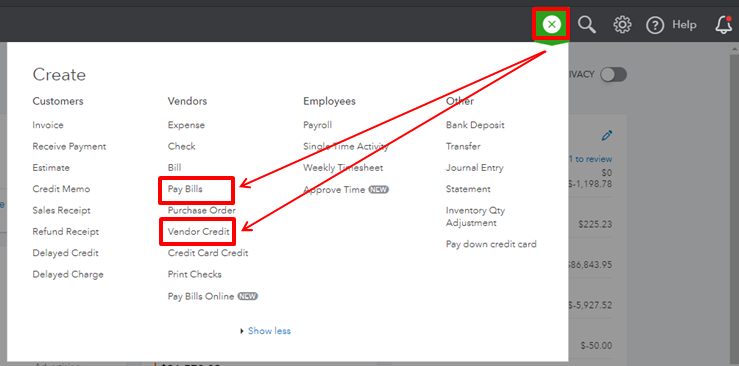Viewport: 739px width, 366px height.
Task: Choose Estimate from the Customers column
Action: [51, 168]
